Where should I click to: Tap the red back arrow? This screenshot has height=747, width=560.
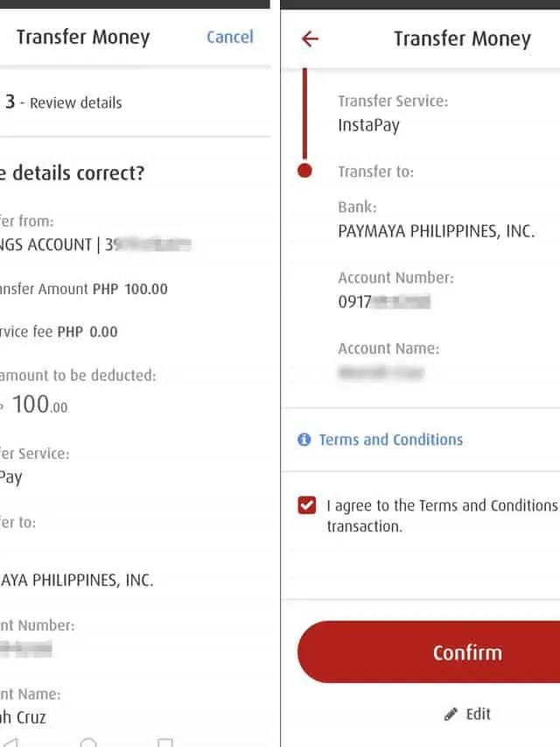pyautogui.click(x=310, y=39)
